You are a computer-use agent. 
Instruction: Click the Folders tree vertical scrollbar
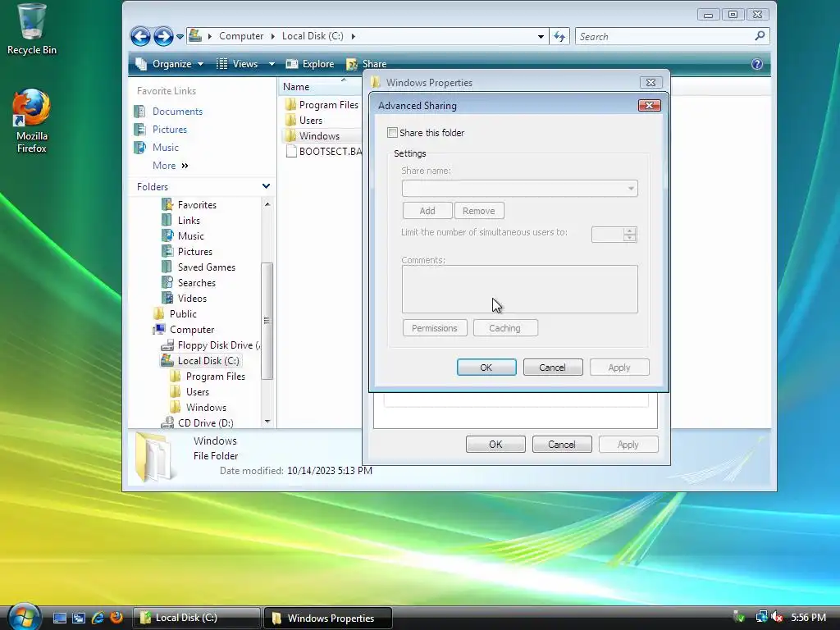(267, 321)
